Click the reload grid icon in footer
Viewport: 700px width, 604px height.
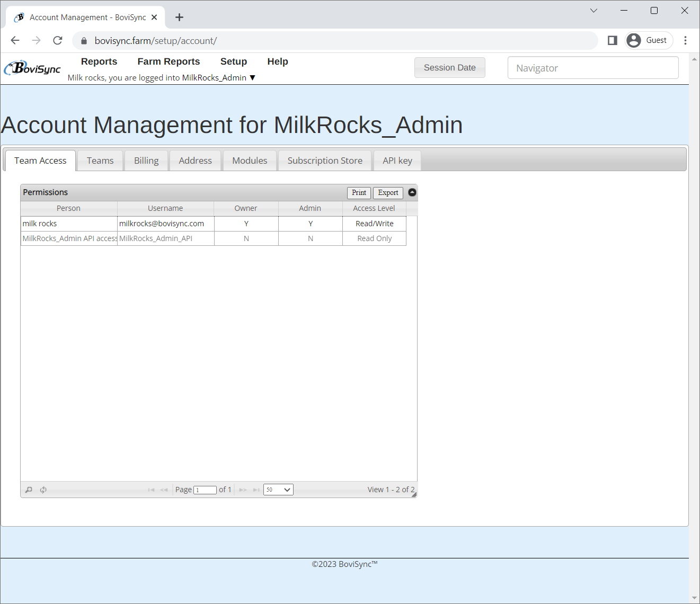click(43, 490)
